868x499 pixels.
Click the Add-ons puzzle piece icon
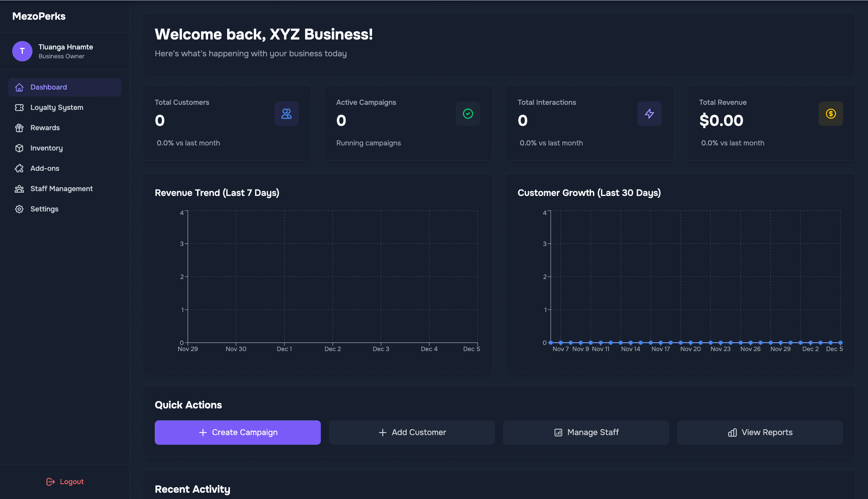click(19, 169)
